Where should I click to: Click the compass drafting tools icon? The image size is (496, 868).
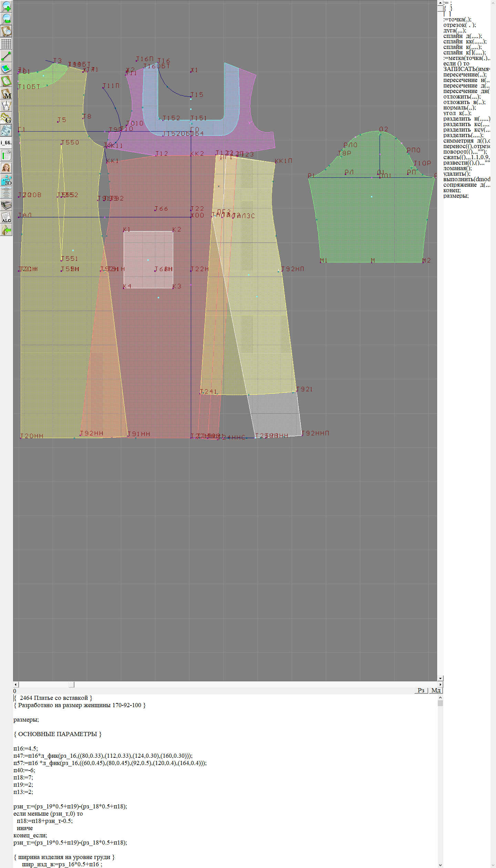(x=6, y=106)
